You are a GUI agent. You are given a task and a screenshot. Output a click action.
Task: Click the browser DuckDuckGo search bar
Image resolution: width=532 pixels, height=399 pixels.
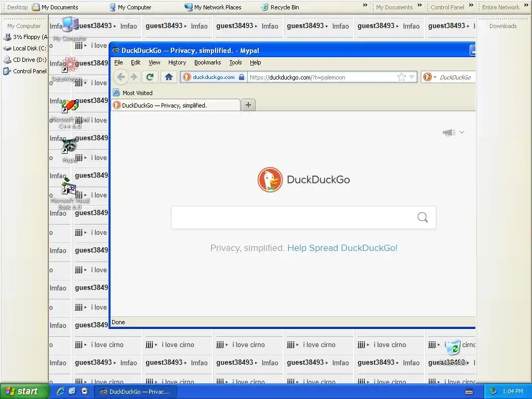click(x=456, y=77)
